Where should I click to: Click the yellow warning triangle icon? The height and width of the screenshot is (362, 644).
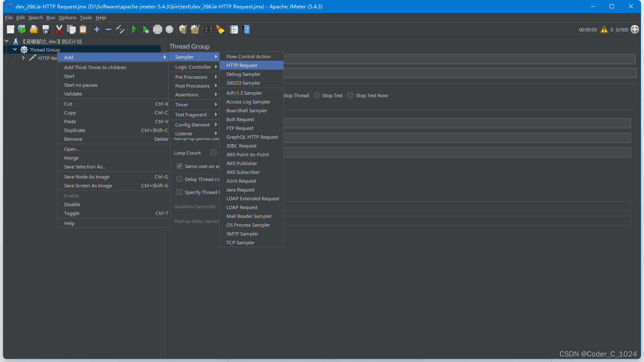604,29
